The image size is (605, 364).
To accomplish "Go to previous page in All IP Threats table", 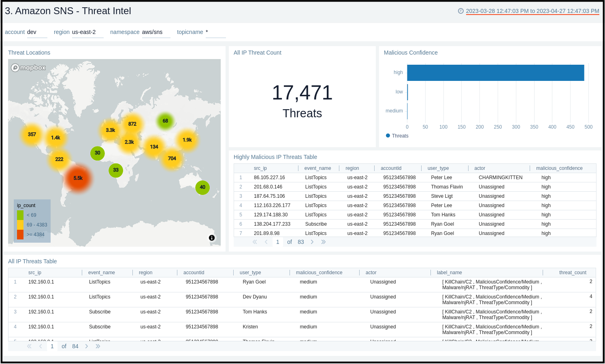I will [40, 346].
